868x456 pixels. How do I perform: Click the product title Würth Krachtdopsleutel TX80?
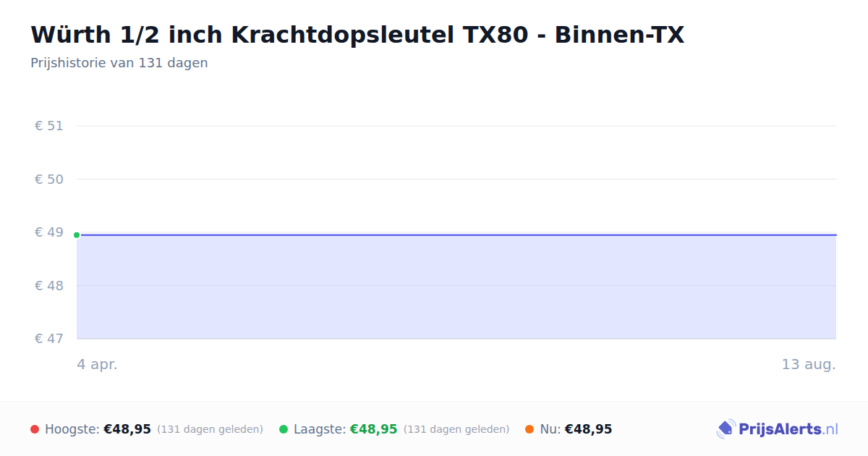coord(357,34)
